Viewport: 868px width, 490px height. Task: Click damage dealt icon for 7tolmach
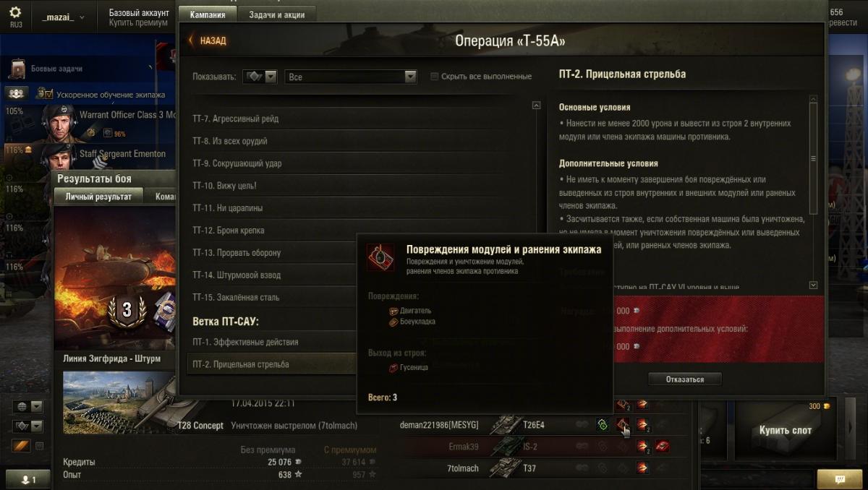pos(642,468)
